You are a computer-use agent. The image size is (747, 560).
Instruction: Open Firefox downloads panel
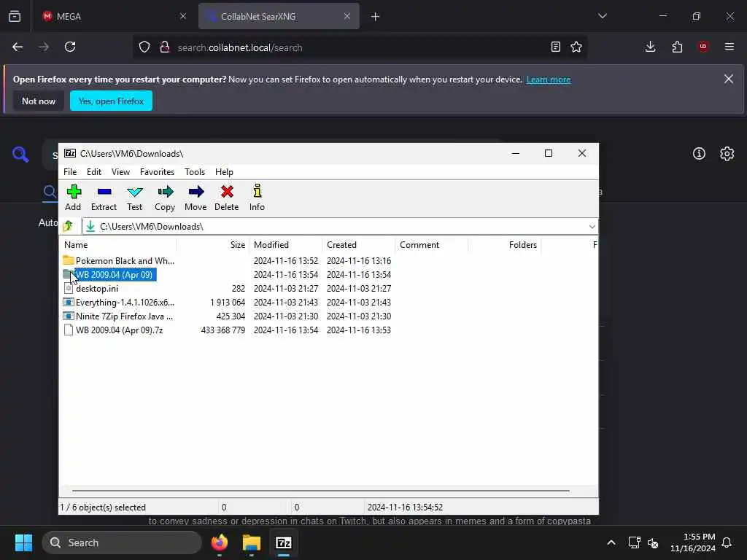tap(650, 47)
